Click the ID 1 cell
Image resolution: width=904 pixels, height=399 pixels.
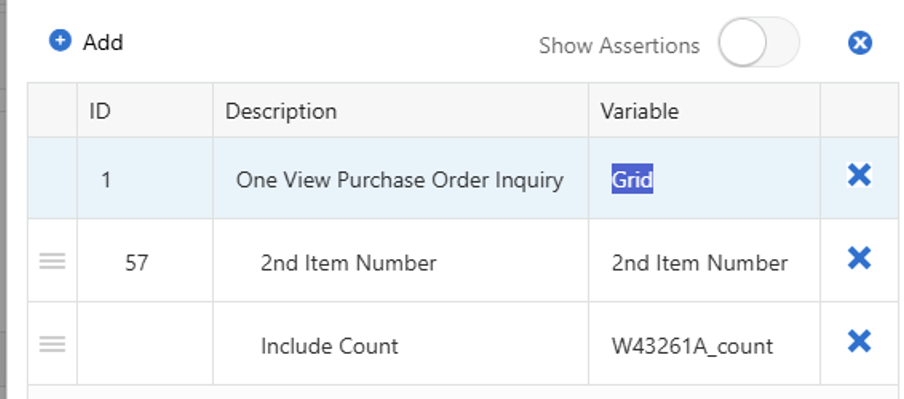click(x=145, y=178)
